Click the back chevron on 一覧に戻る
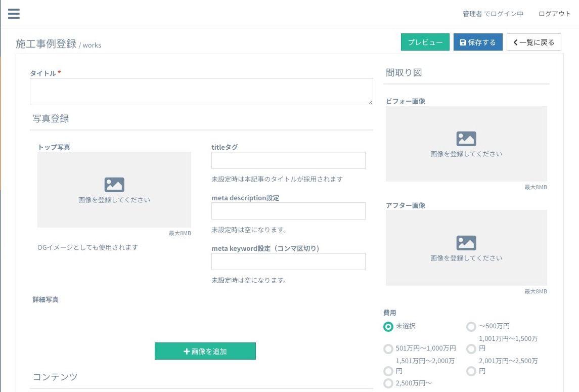 tap(516, 42)
